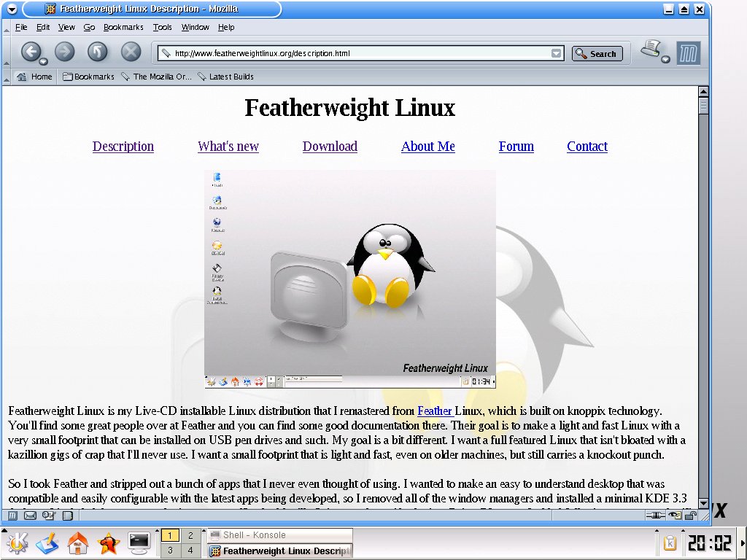Image resolution: width=747 pixels, height=560 pixels.
Task: Follow the Contact link
Action: click(x=587, y=146)
